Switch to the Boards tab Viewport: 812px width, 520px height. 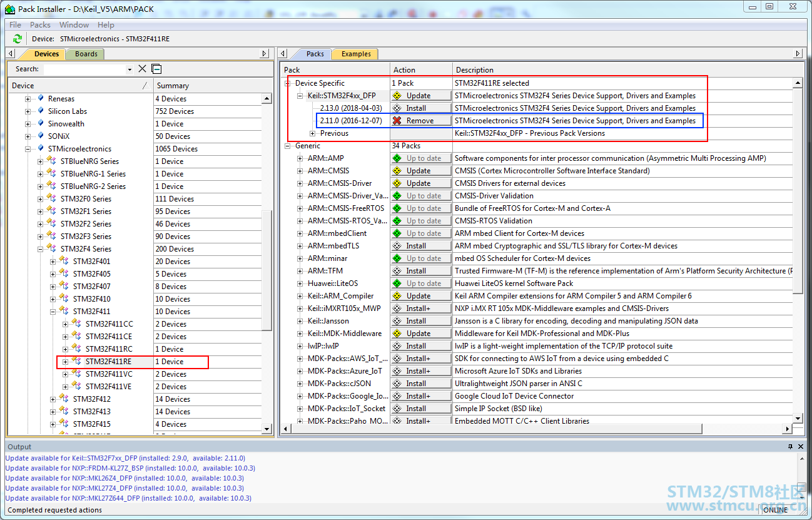coord(86,54)
